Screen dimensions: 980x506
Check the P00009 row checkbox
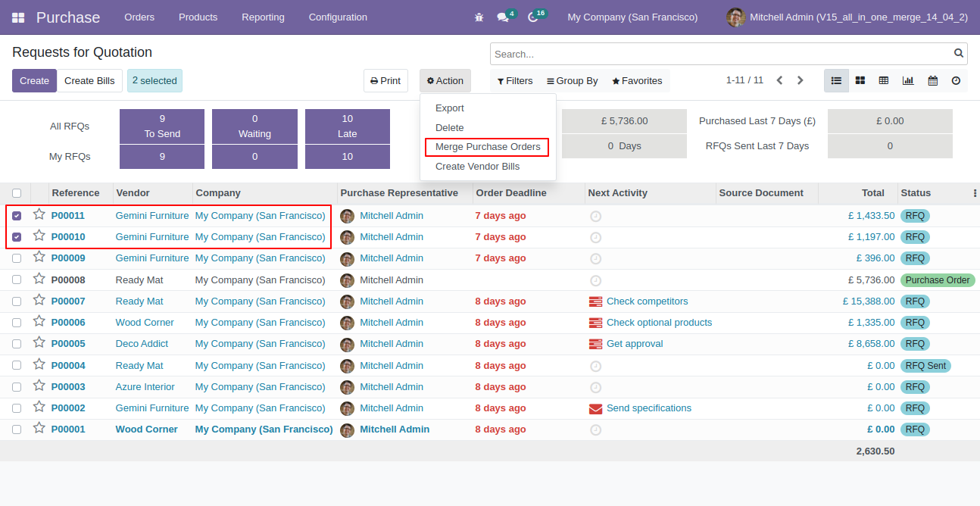pyautogui.click(x=17, y=258)
